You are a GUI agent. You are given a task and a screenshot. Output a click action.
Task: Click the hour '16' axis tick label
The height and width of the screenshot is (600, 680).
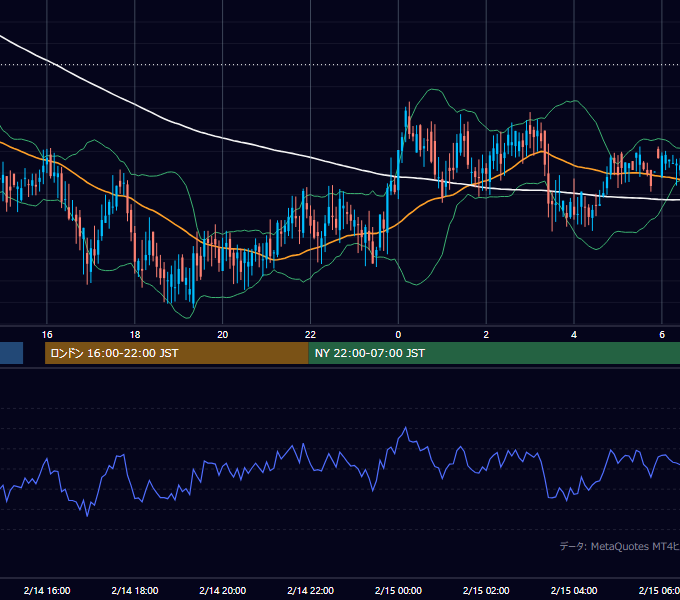click(x=47, y=334)
